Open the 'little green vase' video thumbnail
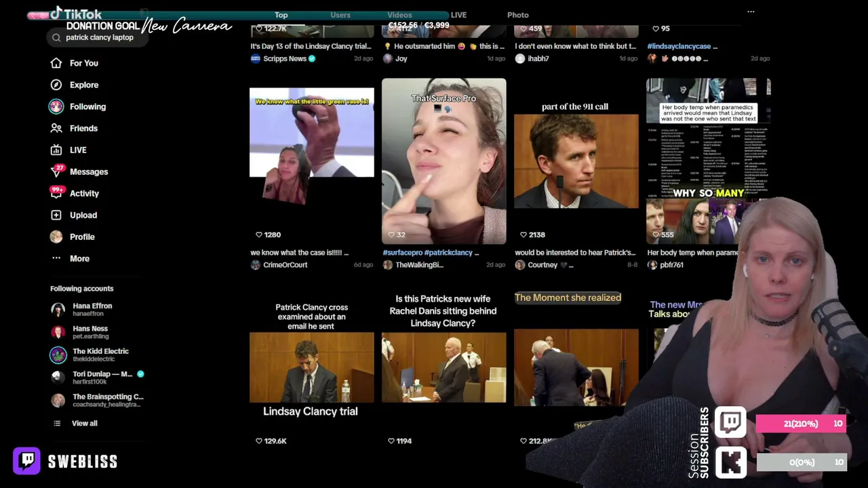 click(312, 161)
